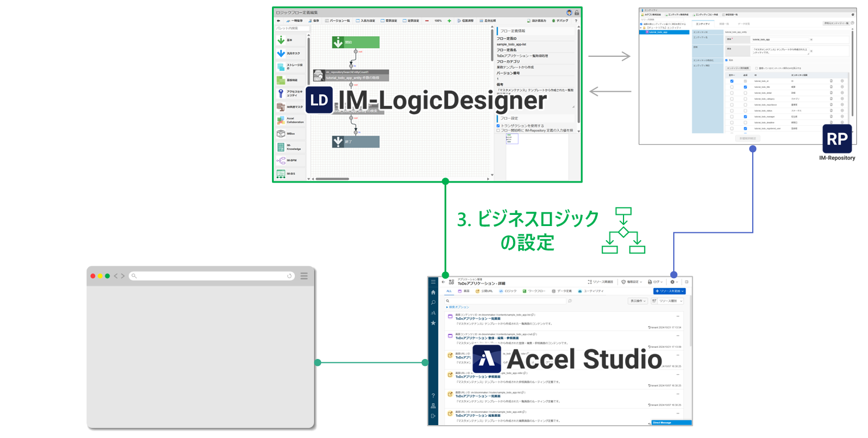Open the gear settings dropdown in Accel Studio
This screenshot has width=868, height=438.
pos(674,282)
